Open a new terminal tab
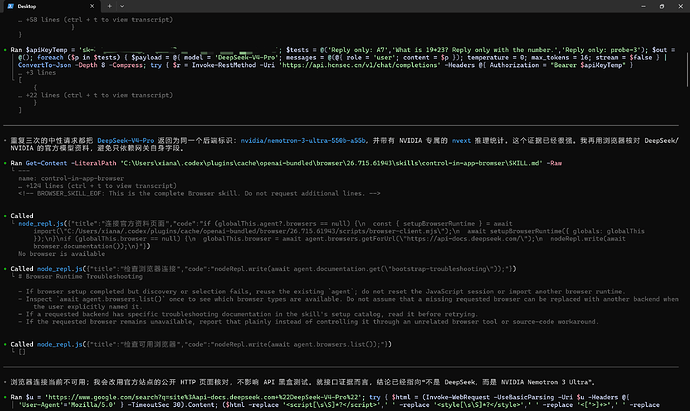This screenshot has width=690, height=411. pyautogui.click(x=110, y=6)
